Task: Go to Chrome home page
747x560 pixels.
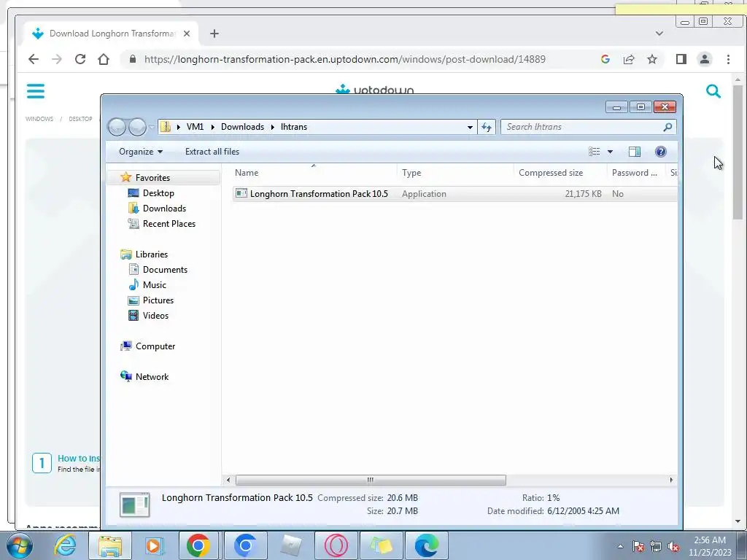Action: [x=104, y=59]
